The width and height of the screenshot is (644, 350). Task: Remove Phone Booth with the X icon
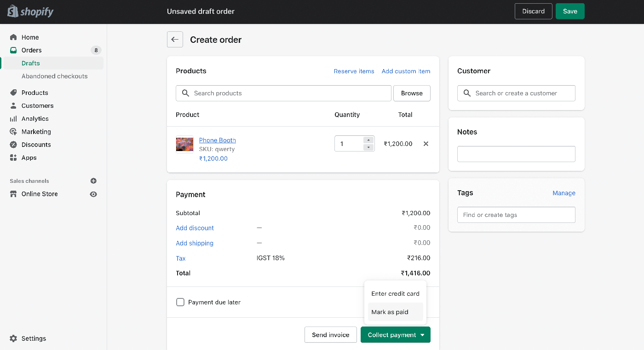point(426,144)
